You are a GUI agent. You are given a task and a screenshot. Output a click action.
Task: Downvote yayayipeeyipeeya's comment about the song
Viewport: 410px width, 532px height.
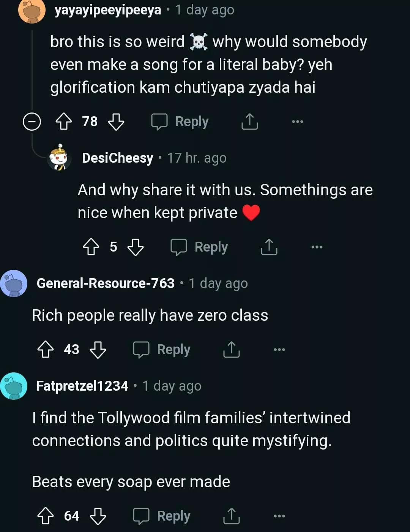(116, 122)
